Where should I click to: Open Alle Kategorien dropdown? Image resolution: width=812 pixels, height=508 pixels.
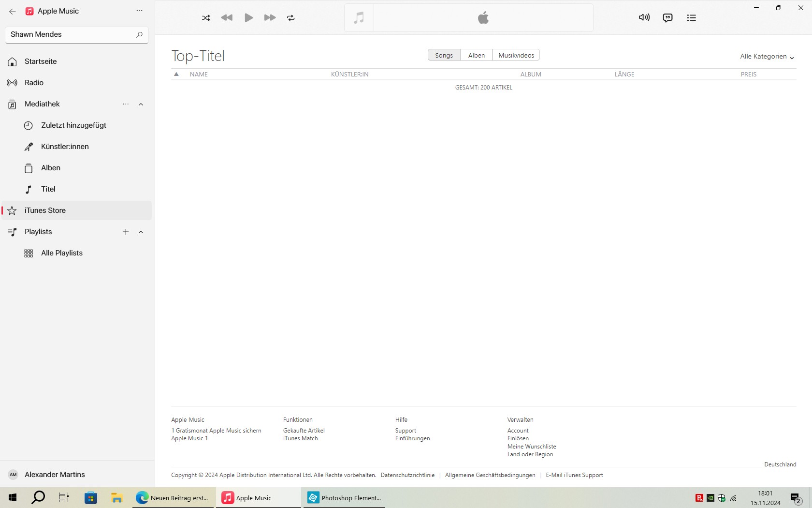(x=767, y=57)
